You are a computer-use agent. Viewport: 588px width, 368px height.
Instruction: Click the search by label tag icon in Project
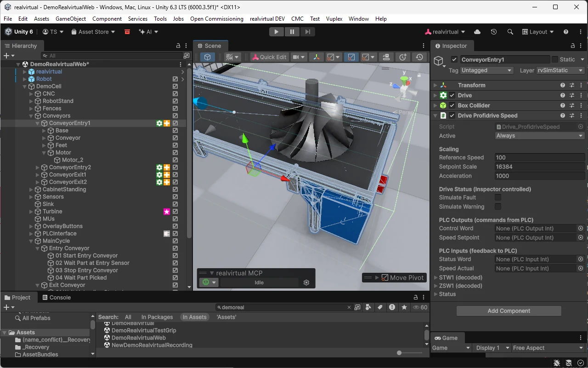(x=380, y=307)
